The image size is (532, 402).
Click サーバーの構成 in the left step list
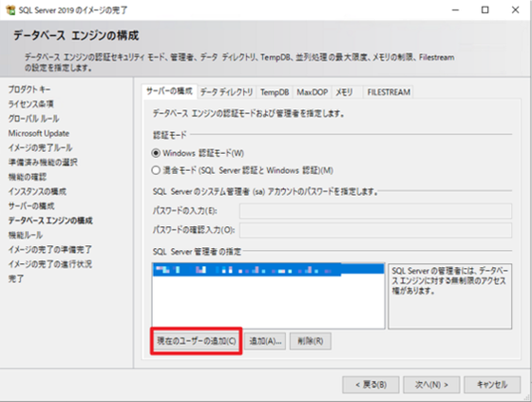(31, 206)
